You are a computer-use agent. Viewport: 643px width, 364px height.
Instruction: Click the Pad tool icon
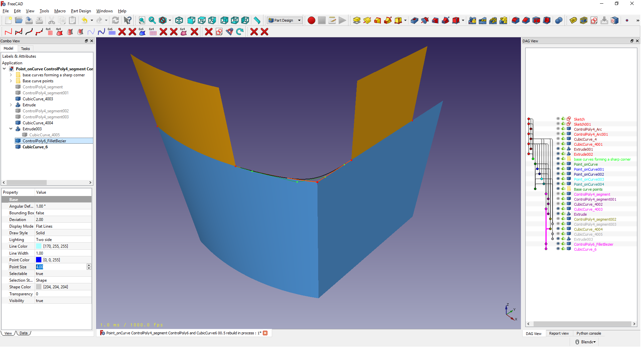tap(357, 20)
